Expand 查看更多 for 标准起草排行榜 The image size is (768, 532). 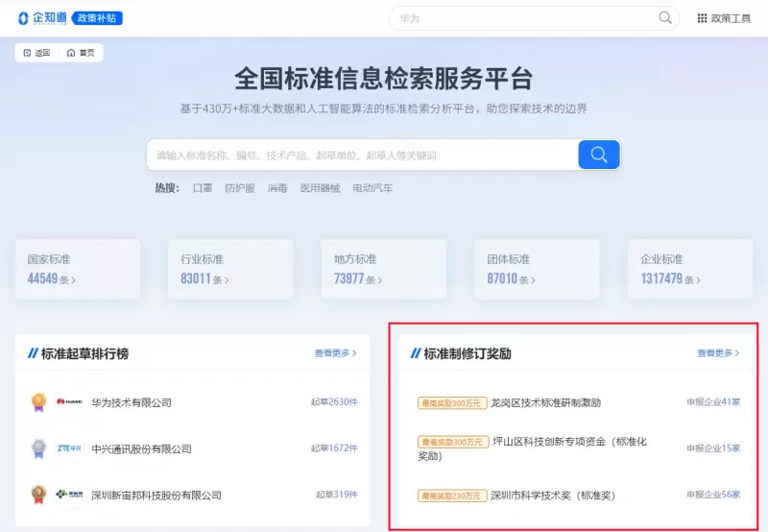[x=335, y=353]
